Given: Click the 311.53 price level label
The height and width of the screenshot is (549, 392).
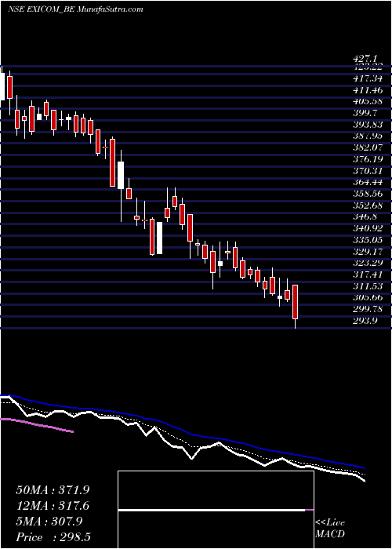Looking at the screenshot, I should (x=368, y=285).
